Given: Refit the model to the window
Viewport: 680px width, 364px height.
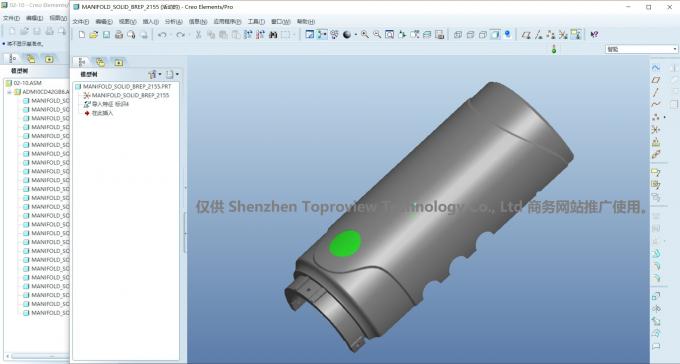Looking at the screenshot, I should [389, 35].
